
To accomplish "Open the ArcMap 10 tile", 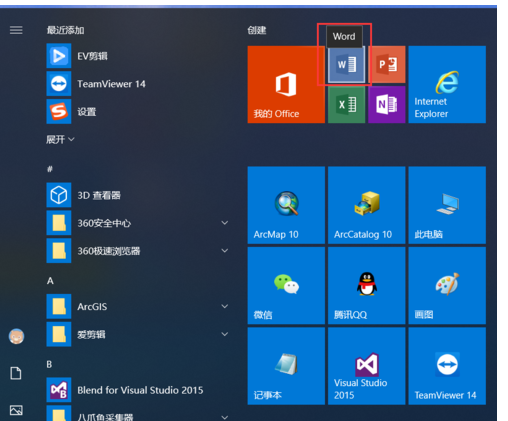I will (286, 205).
